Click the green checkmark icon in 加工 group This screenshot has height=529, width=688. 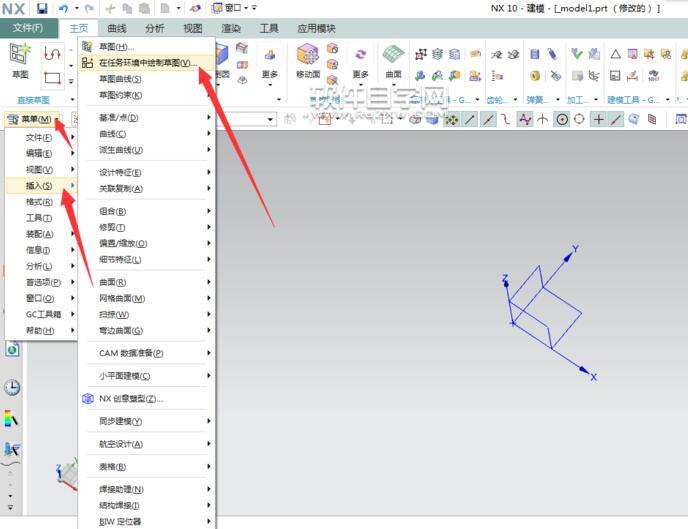[x=577, y=54]
